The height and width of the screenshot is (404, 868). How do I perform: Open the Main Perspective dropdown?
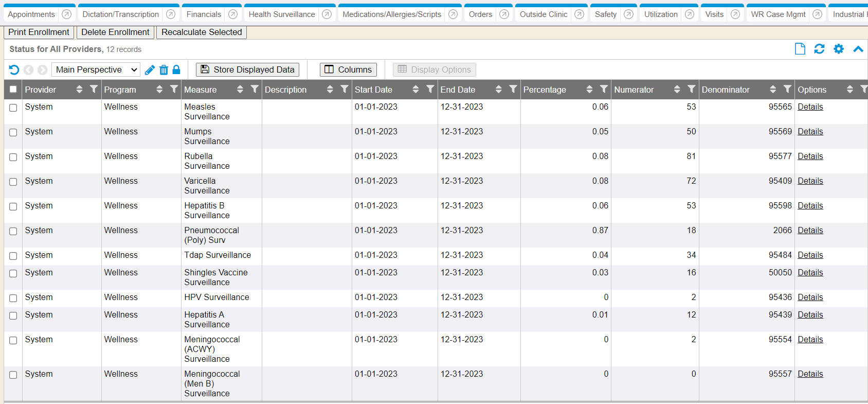[96, 70]
